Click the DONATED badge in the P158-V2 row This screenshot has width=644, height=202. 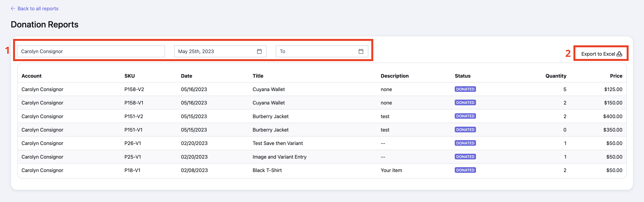point(465,89)
